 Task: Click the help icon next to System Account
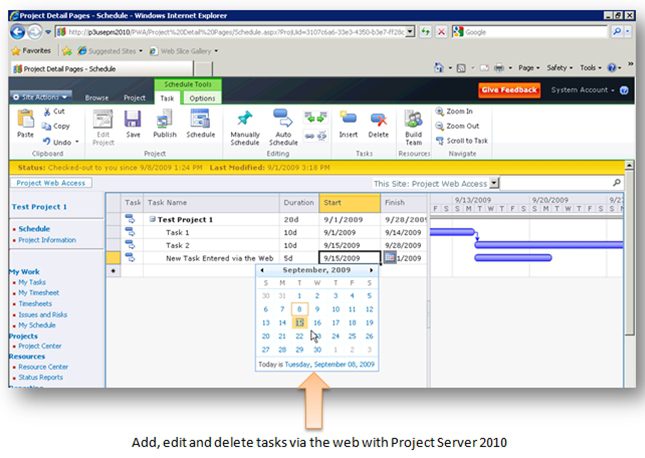click(624, 90)
